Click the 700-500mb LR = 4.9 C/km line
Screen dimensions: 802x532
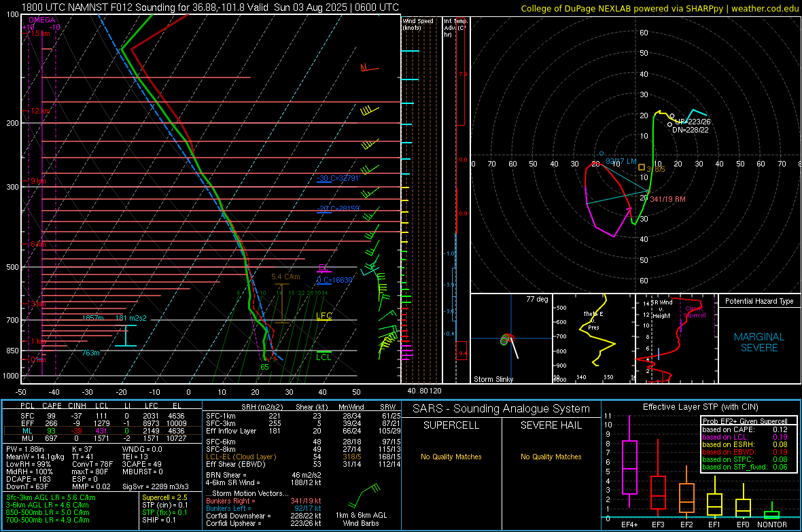pos(48,520)
